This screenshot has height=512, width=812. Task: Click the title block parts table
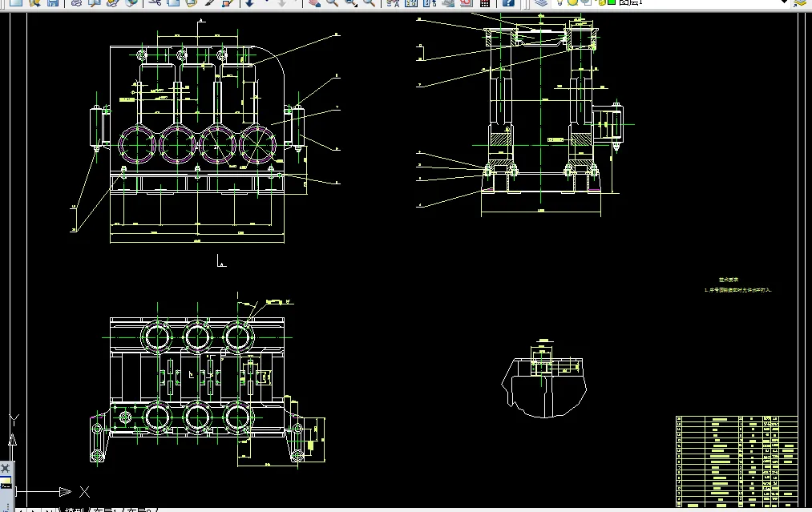pyautogui.click(x=737, y=462)
